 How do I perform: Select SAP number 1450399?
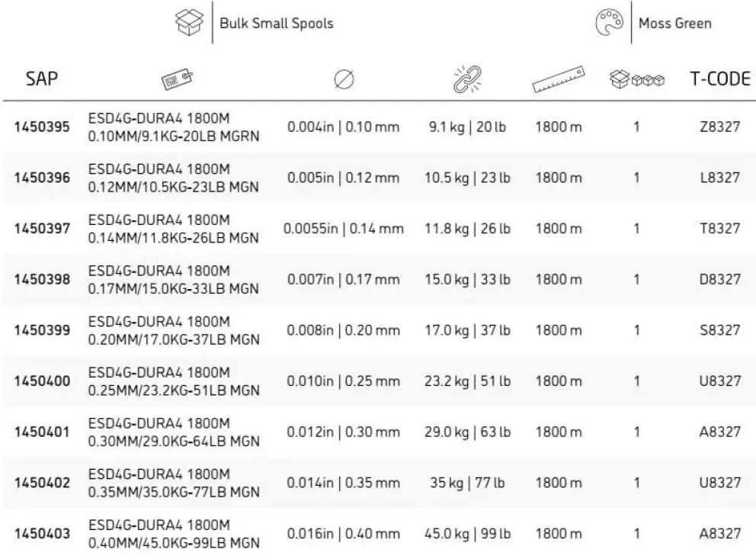click(x=42, y=330)
